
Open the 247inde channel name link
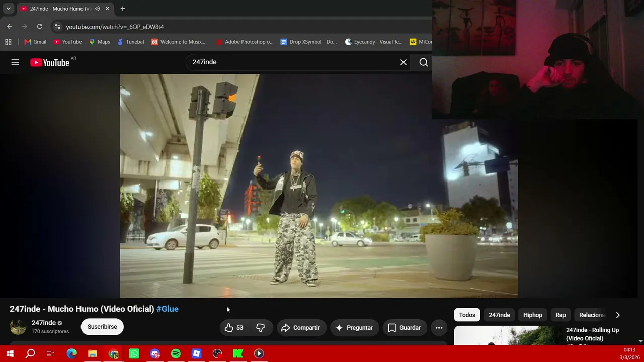[x=44, y=323]
